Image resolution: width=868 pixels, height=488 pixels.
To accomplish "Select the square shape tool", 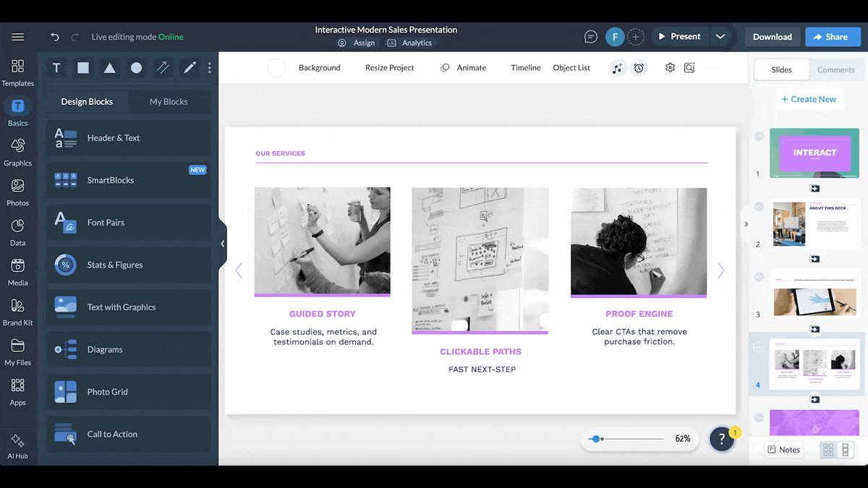I will pyautogui.click(x=83, y=68).
